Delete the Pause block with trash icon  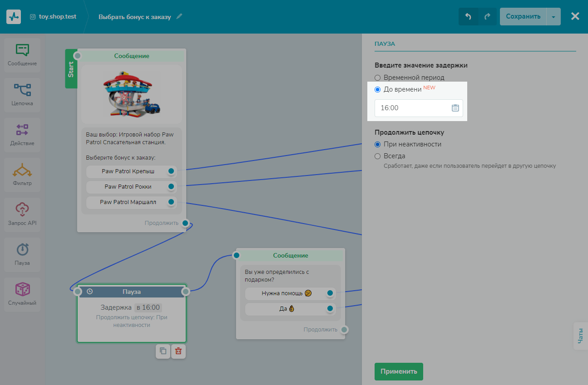(x=178, y=351)
